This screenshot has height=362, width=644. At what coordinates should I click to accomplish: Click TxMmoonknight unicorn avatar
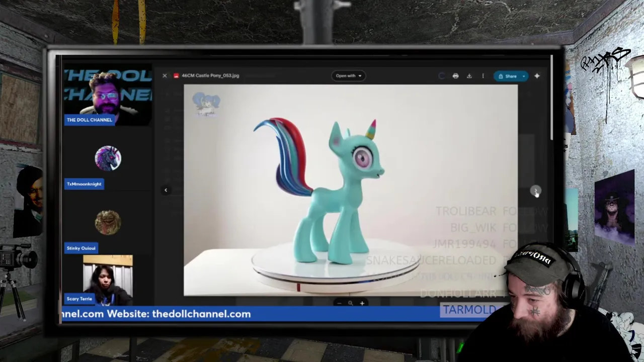[x=108, y=158]
